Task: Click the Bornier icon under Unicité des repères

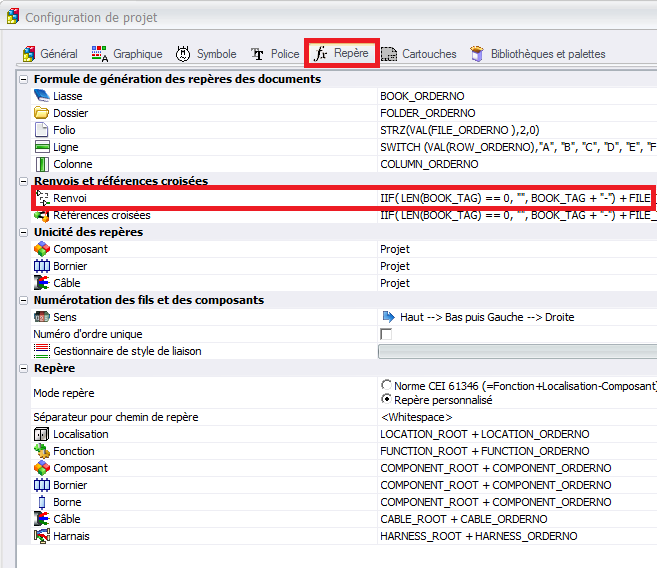Action: click(x=41, y=266)
